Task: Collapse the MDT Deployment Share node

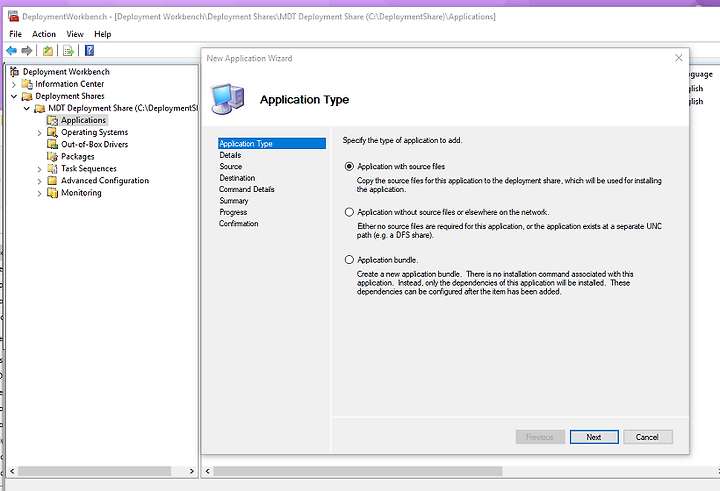Action: click(x=27, y=108)
